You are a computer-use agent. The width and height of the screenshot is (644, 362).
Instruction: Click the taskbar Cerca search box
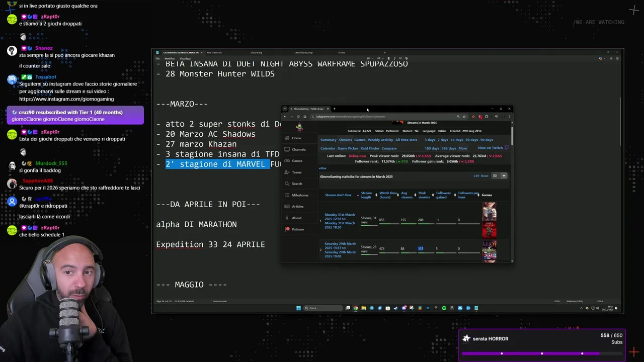pyautogui.click(x=323, y=308)
